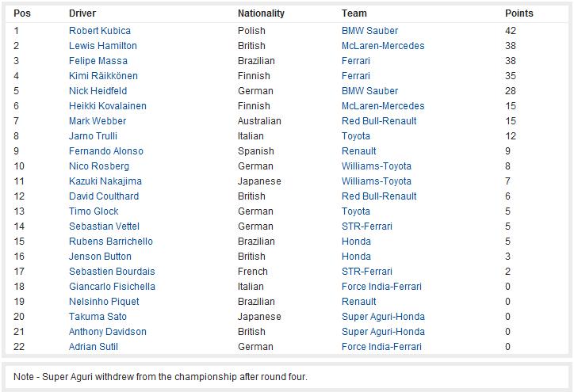The height and width of the screenshot is (392, 574).
Task: Click Rubens Barrichello driver link
Action: 110,242
